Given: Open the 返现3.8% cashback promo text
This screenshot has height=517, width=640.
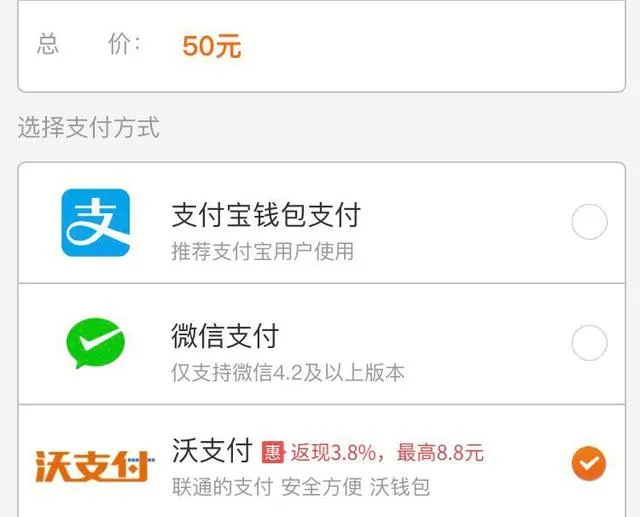Looking at the screenshot, I should point(333,453).
